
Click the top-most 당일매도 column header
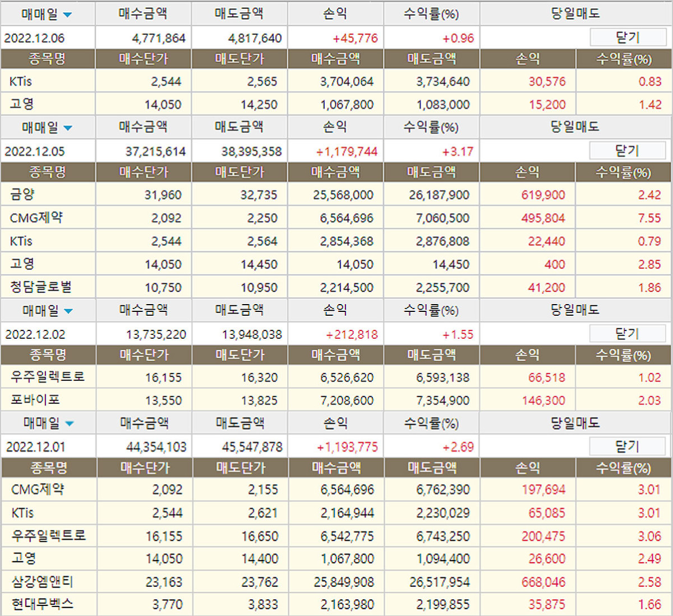(x=575, y=13)
